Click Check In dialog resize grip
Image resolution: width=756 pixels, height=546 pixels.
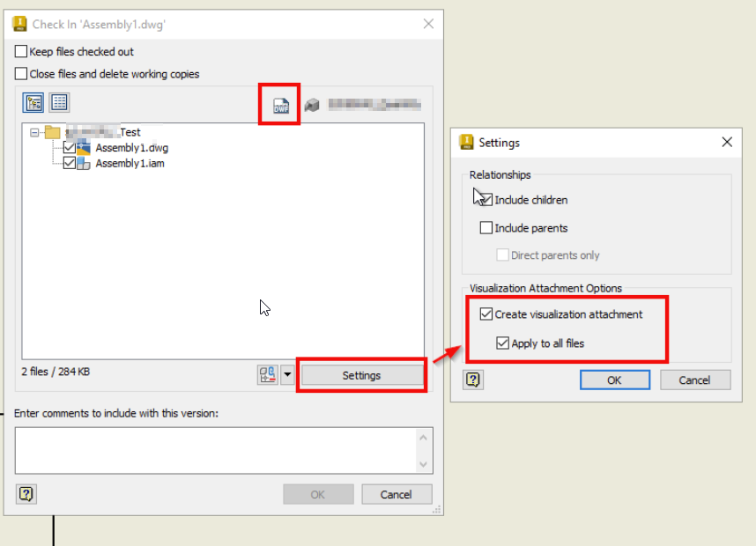click(437, 509)
